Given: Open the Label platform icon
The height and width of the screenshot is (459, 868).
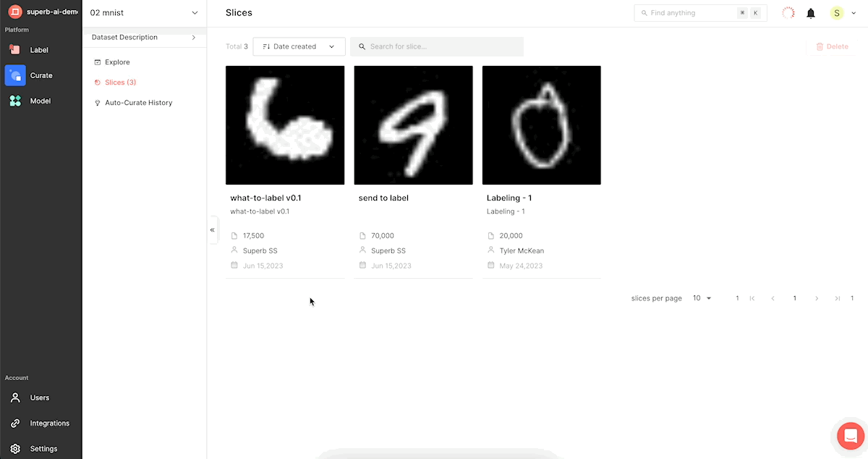Looking at the screenshot, I should (x=15, y=50).
